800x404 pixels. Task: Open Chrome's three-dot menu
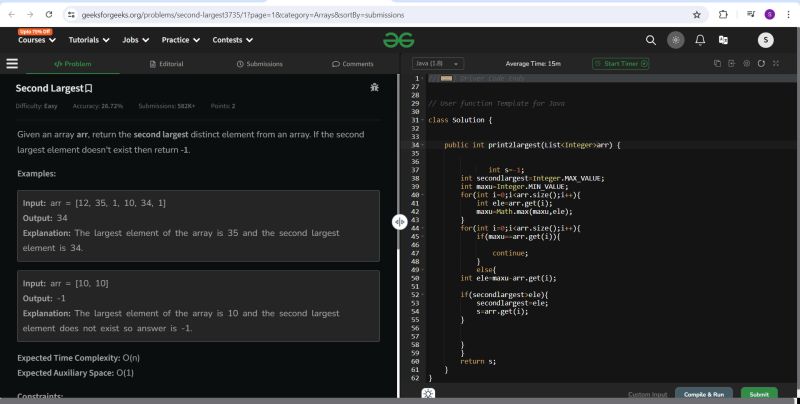coord(788,14)
